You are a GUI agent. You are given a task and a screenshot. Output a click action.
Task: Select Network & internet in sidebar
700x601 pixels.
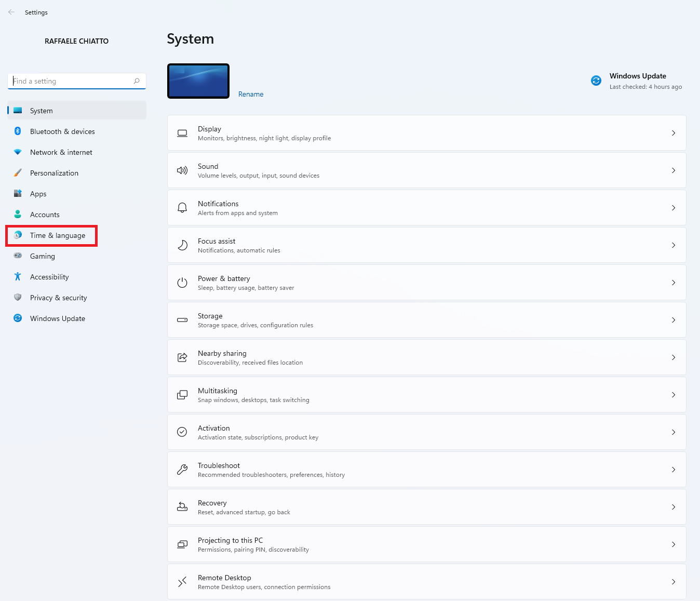coord(77,152)
